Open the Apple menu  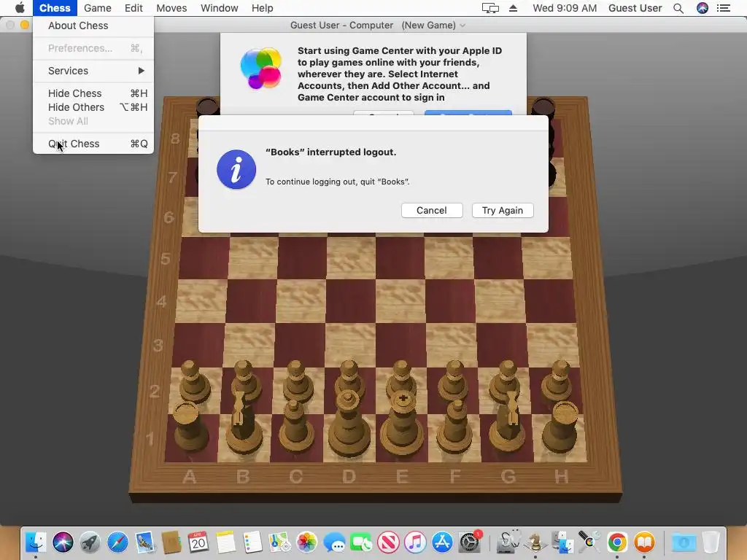[20, 8]
